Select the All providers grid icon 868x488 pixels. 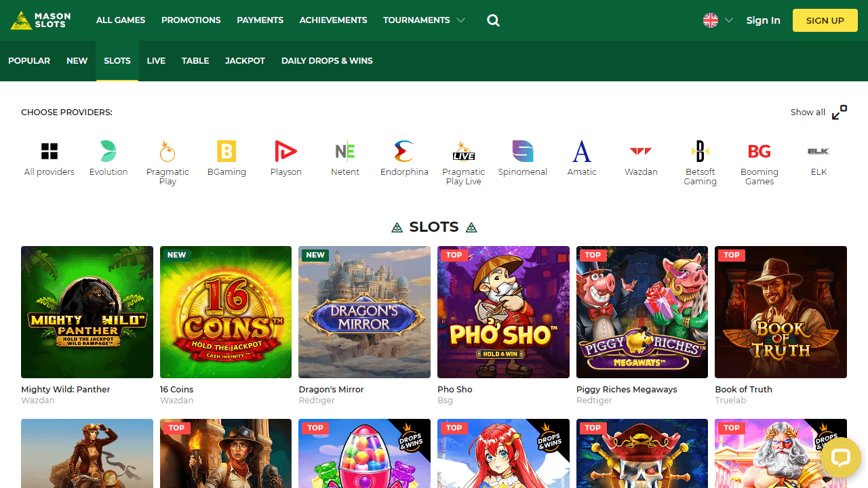point(50,150)
